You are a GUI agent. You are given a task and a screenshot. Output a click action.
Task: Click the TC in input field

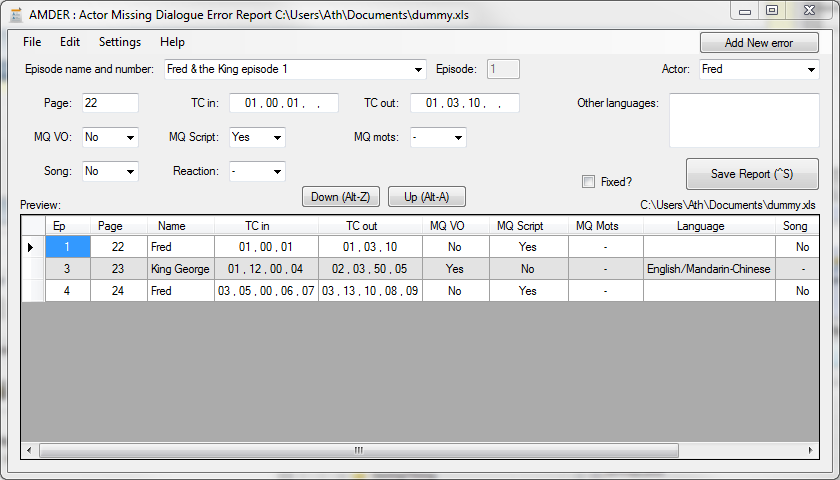tap(284, 103)
